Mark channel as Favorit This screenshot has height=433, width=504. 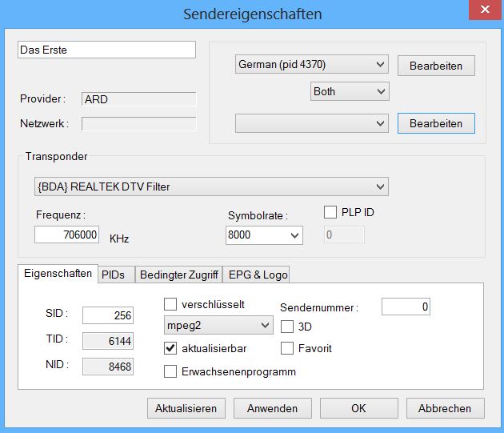click(x=287, y=348)
